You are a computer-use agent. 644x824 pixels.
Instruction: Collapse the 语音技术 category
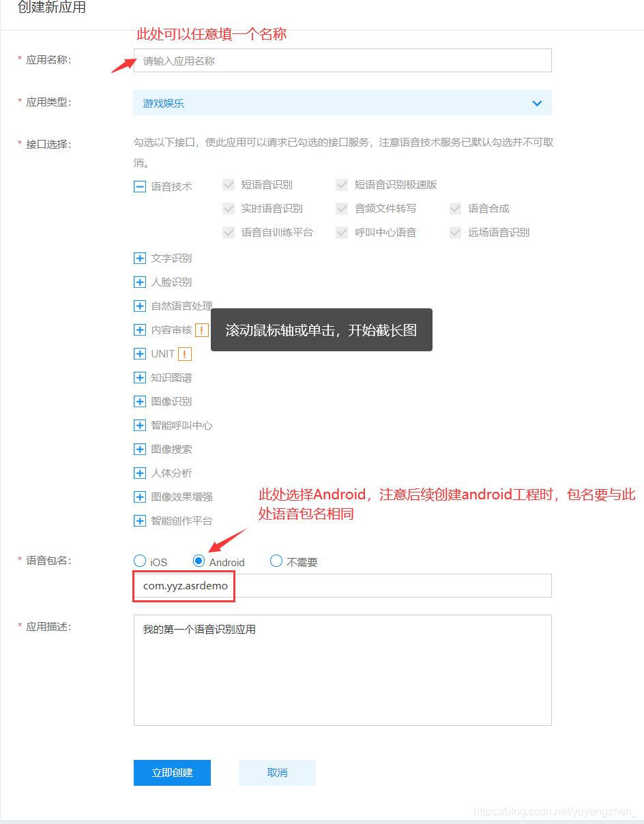point(140,186)
